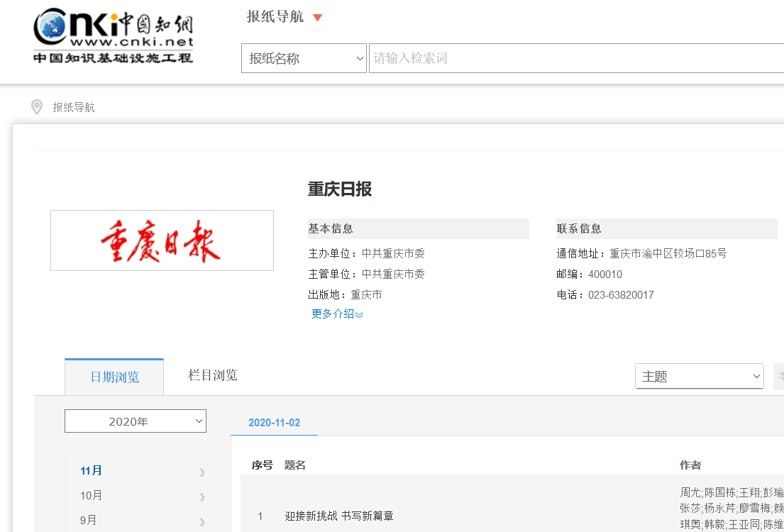Open the 报纸名称 search field selector

(304, 58)
